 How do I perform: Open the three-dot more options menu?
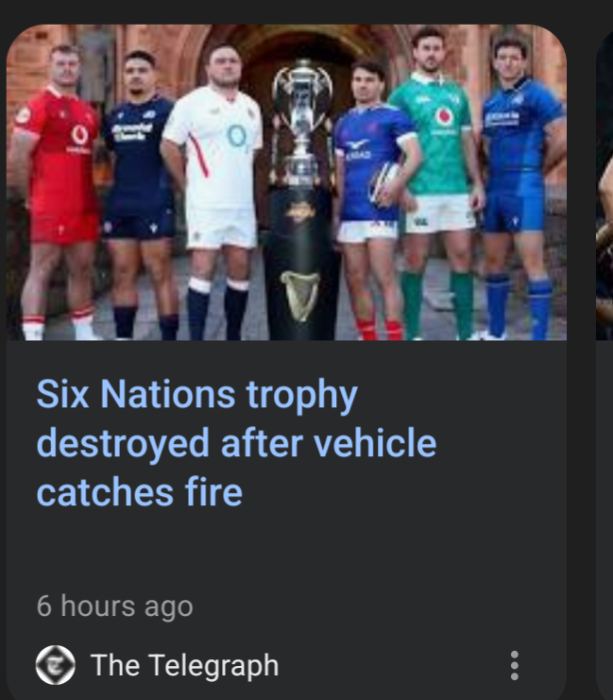(x=515, y=665)
